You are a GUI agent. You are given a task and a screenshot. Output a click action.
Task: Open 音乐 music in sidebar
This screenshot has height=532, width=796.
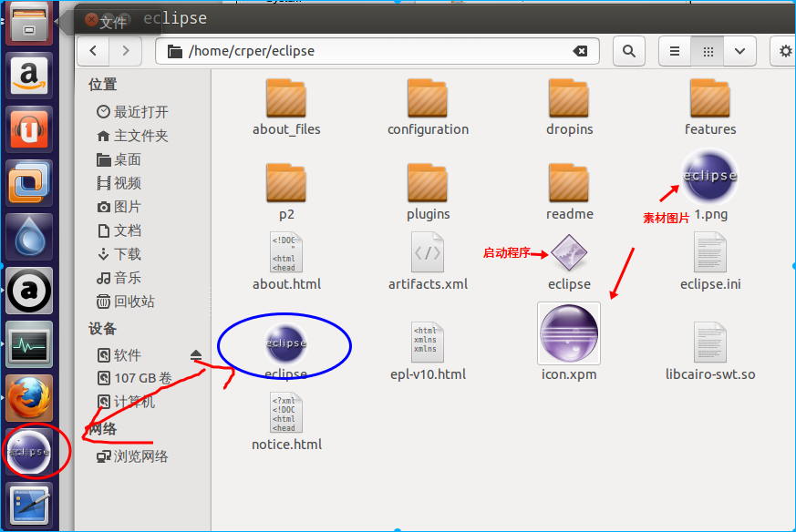pyautogui.click(x=119, y=278)
